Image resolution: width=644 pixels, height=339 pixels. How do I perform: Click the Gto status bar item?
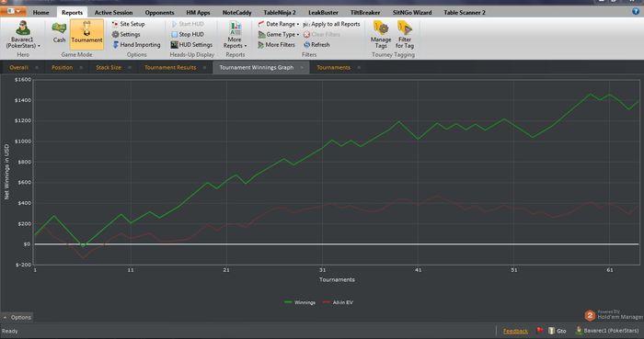(558, 331)
